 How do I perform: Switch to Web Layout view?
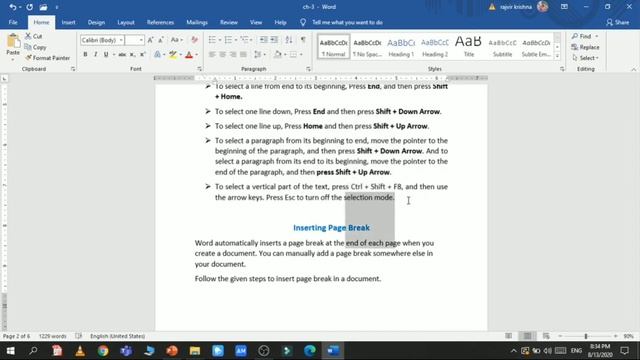546,336
